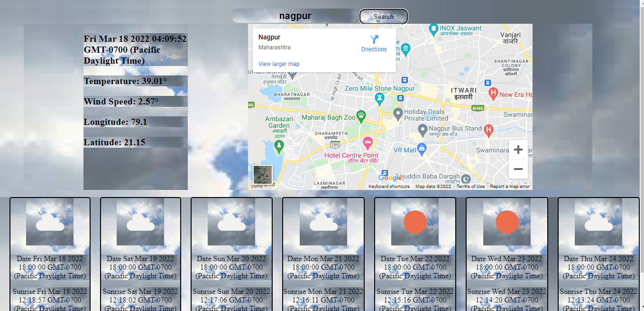Image resolution: width=644 pixels, height=311 pixels.
Task: Open the Terms of Use link
Action: point(470,187)
